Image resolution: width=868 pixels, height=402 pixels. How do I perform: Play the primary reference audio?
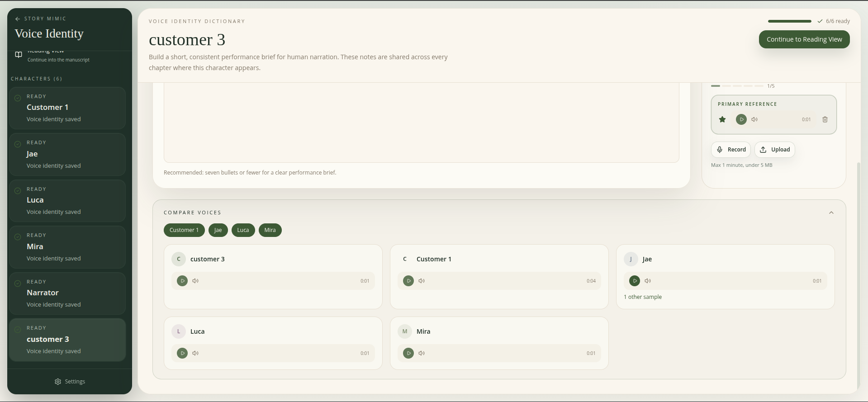coord(741,120)
